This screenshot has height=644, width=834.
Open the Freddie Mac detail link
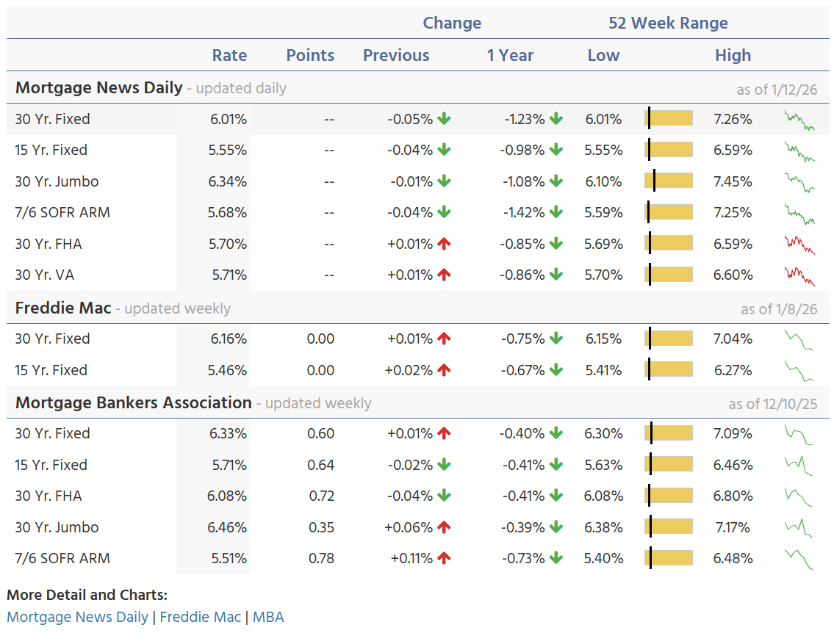[x=201, y=617]
